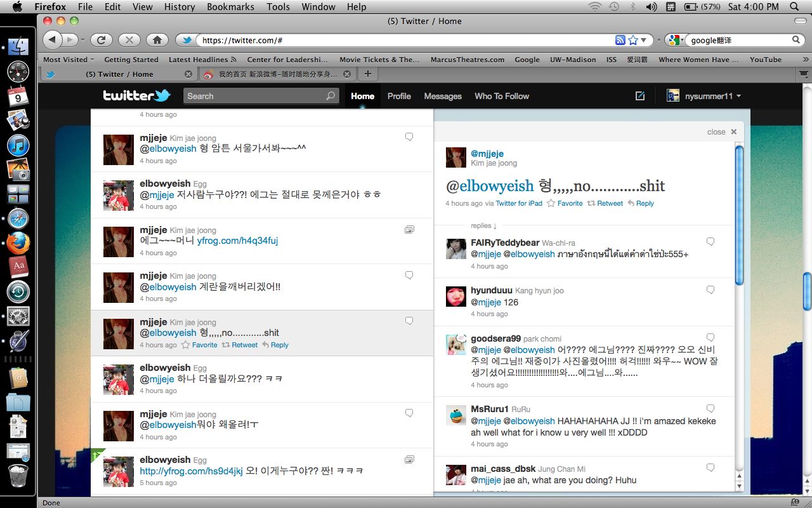Open System Preferences from the Dock

click(x=18, y=316)
